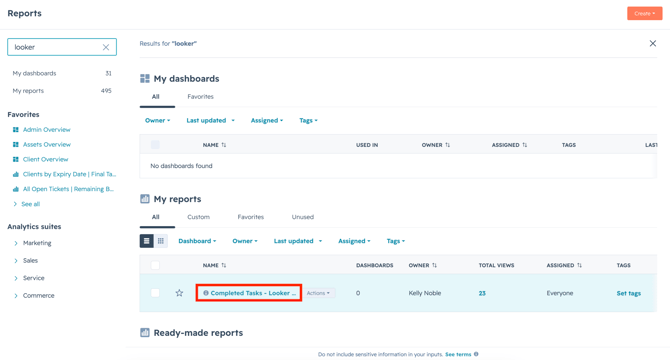Screen dimensions: 670x360
Task: Expand the Commerce analytics suite
Action: (x=16, y=296)
